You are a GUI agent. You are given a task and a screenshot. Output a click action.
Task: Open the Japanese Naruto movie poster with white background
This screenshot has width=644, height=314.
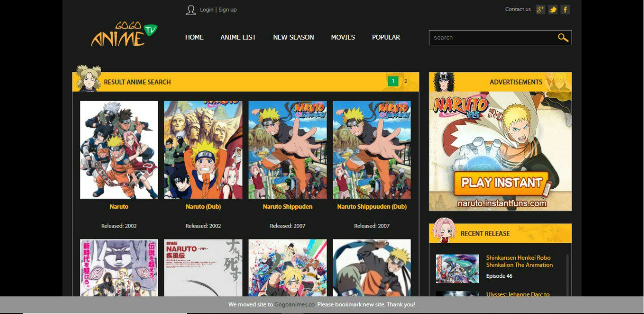tap(203, 268)
